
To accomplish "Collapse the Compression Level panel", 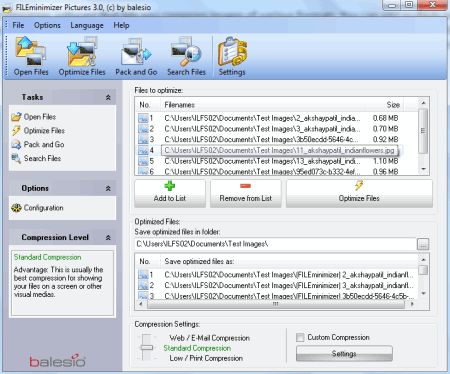I will click(x=108, y=238).
